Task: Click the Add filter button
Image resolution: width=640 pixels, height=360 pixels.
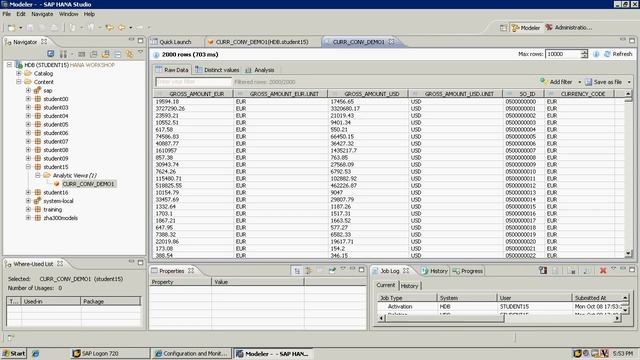Action: (x=556, y=82)
